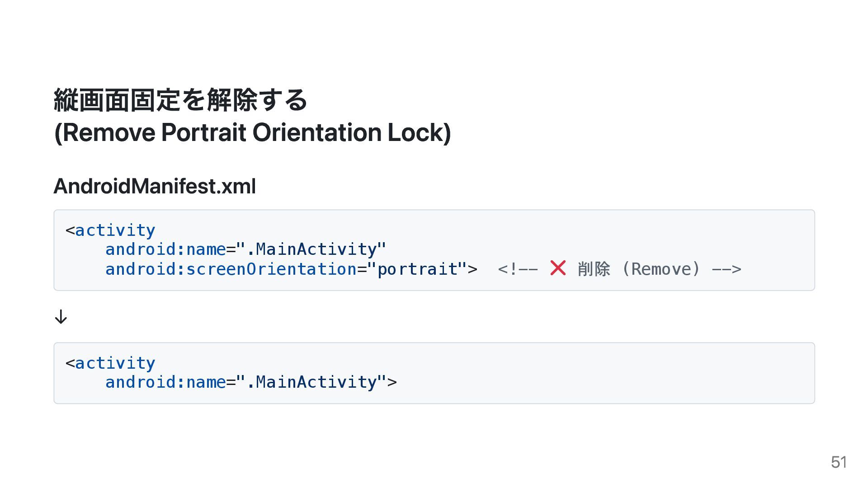Viewport: 868px width, 488px height.
Task: Click the downward arrow between code blocks
Action: click(x=61, y=317)
